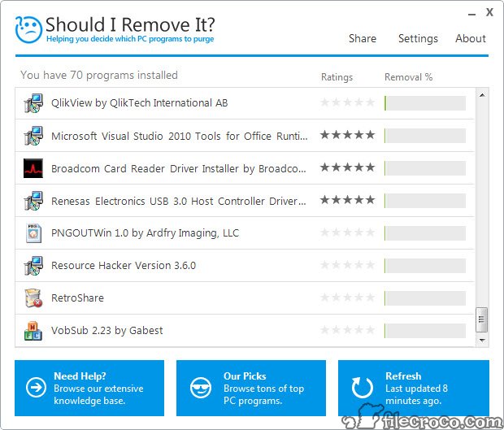
Task: Click the 'Helping you decide' tagline
Action: click(x=130, y=39)
